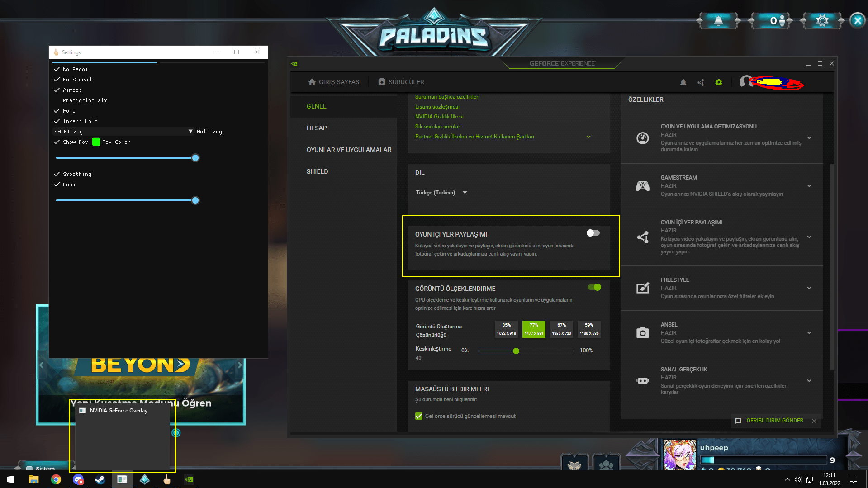This screenshot has width=868, height=488.
Task: Click the paw icon in Paladins bottom bar
Action: [606, 464]
